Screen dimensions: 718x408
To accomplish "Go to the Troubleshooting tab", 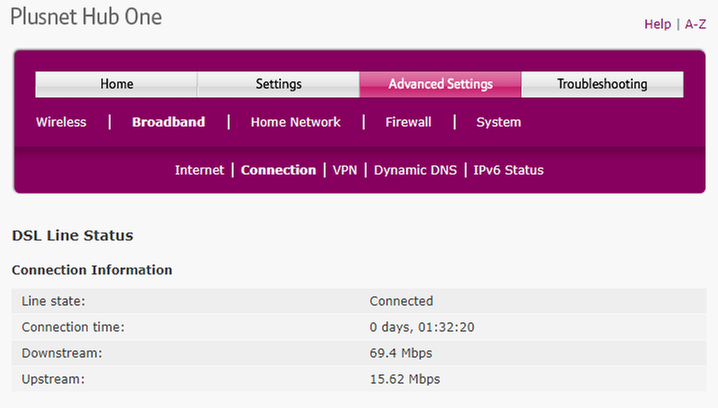I will (x=602, y=84).
